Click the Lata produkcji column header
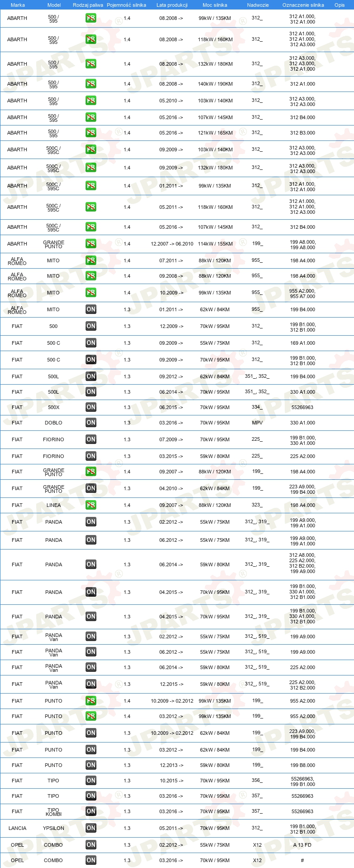 point(172,5)
